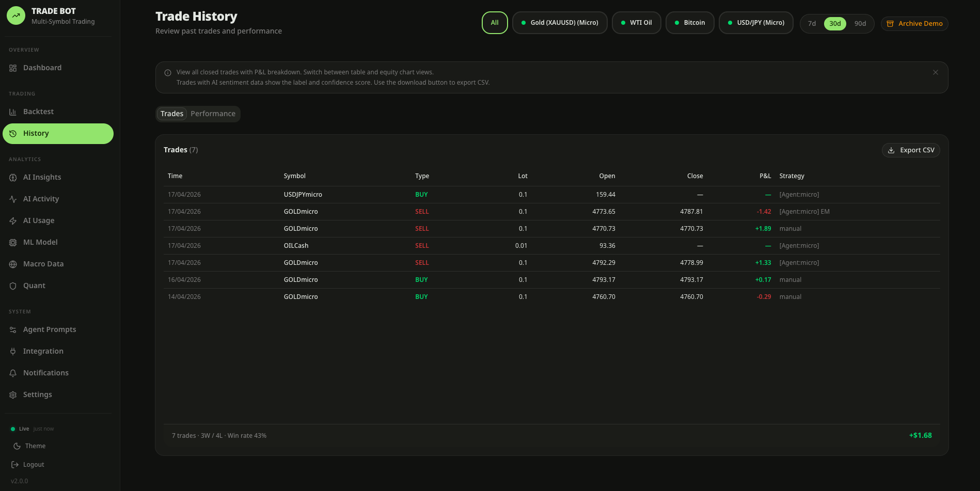Click the 14/04/2026 trade date
Screen dimensions: 980x491
[x=184, y=297]
